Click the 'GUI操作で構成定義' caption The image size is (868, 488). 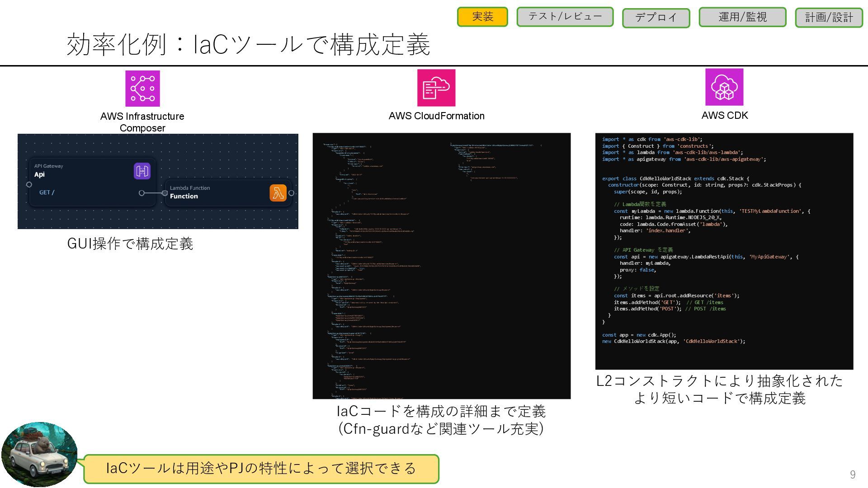(130, 244)
